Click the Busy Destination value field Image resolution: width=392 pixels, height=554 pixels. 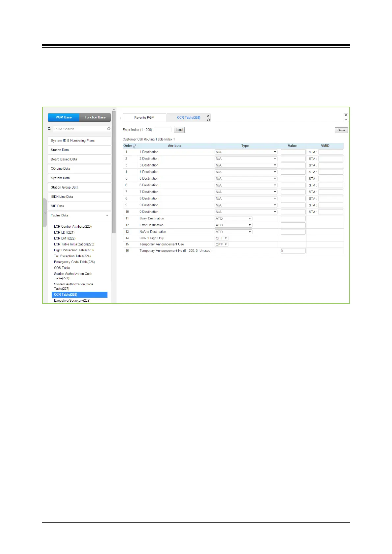tap(293, 218)
